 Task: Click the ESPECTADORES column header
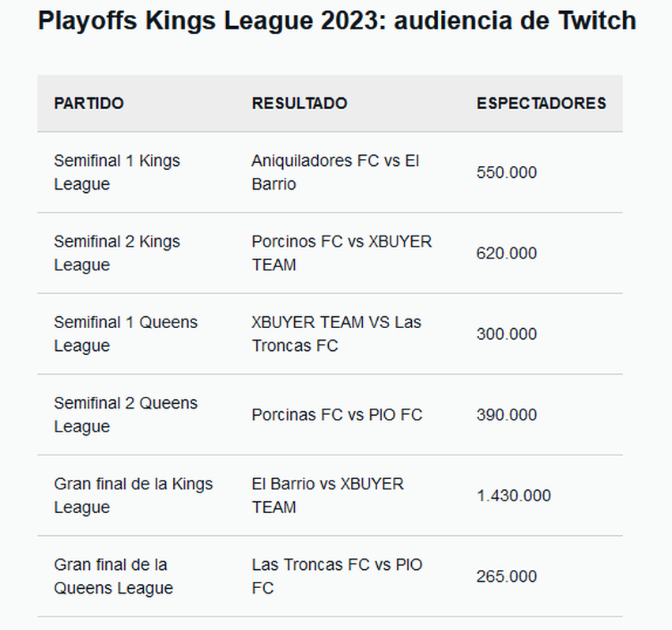[x=541, y=104]
